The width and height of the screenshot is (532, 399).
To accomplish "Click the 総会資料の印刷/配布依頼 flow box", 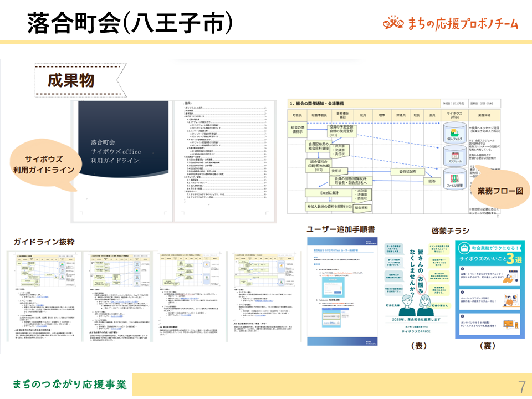I will (x=318, y=166).
